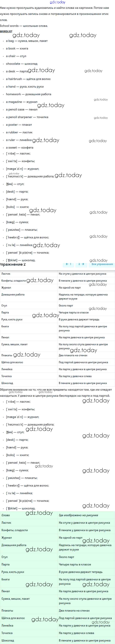This screenshot has height=644, width=115.
Task: Select "a hairbrush — щётка для волос" entry
Action: (x=28, y=79)
